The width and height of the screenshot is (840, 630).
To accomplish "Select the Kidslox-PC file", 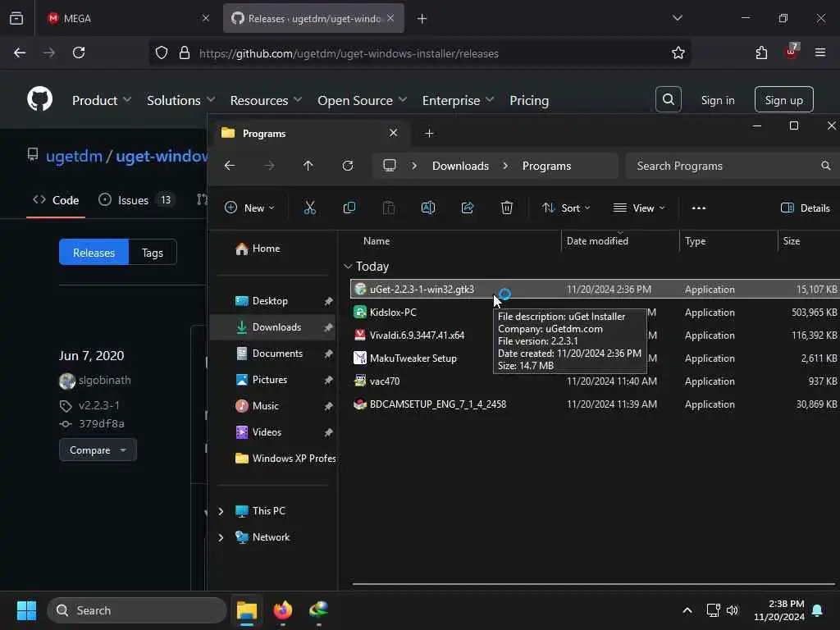I will point(595,313).
